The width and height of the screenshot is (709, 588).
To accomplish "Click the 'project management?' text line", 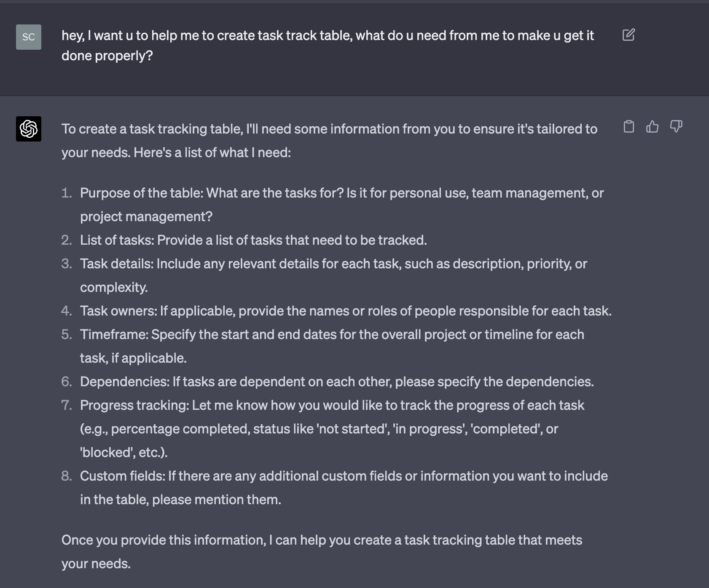I will [146, 216].
